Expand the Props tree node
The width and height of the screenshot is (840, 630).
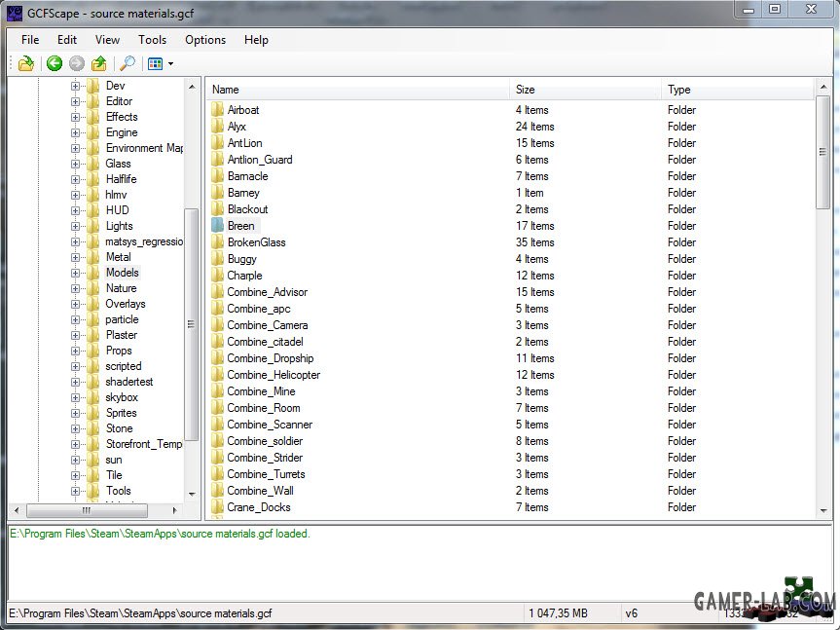click(x=75, y=351)
